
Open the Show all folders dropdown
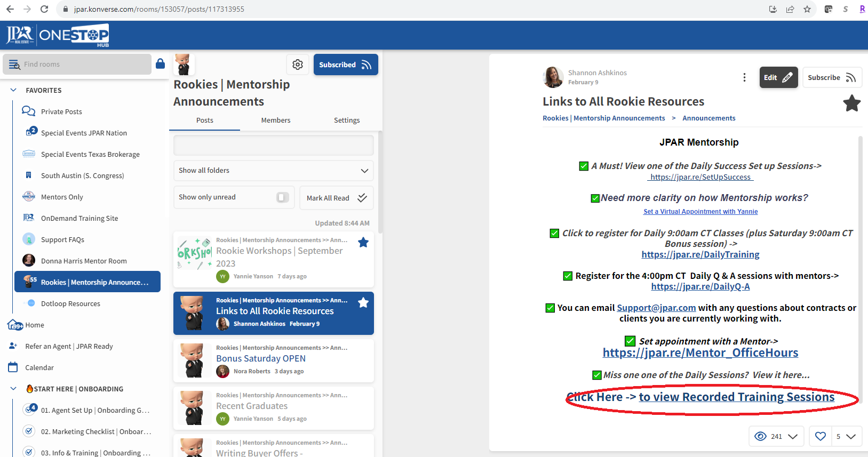(x=273, y=171)
